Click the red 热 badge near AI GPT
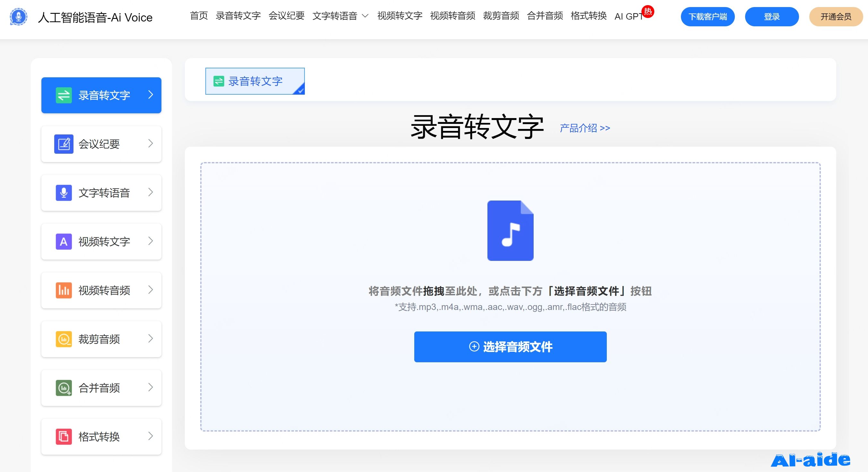The width and height of the screenshot is (868, 472). point(648,12)
